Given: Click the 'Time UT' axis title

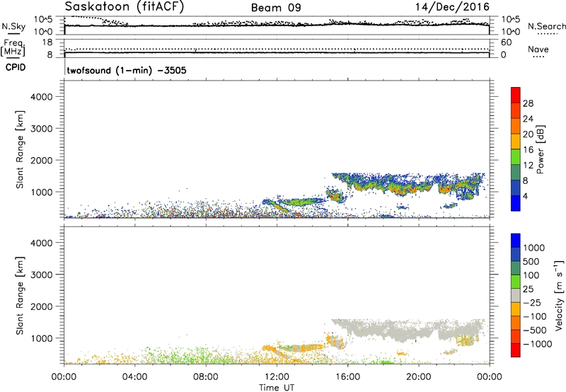Looking at the screenshot, I should click(277, 388).
